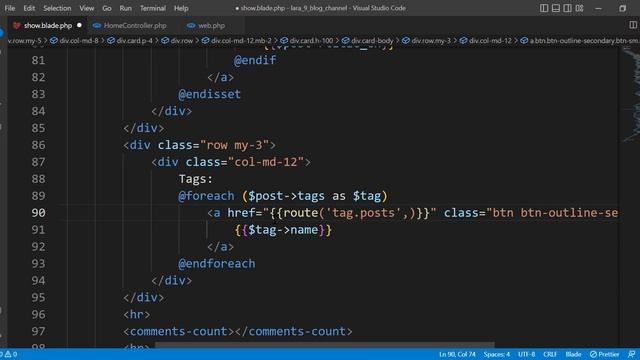Open the Edit menu
The height and width of the screenshot is (360, 640).
(29, 8)
